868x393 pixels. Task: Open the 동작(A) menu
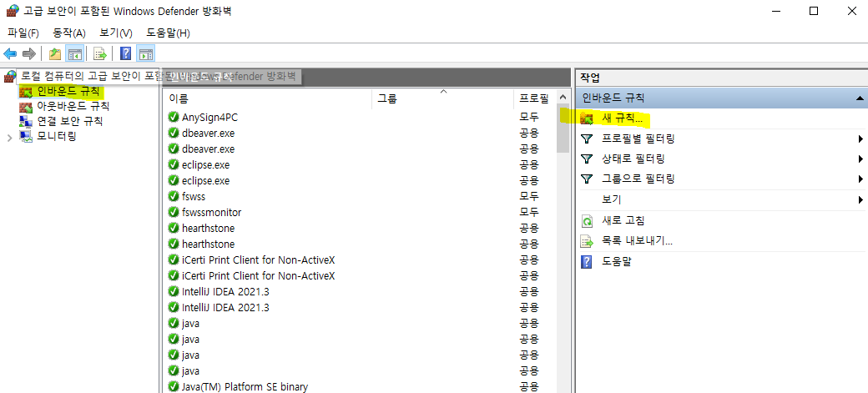point(69,33)
